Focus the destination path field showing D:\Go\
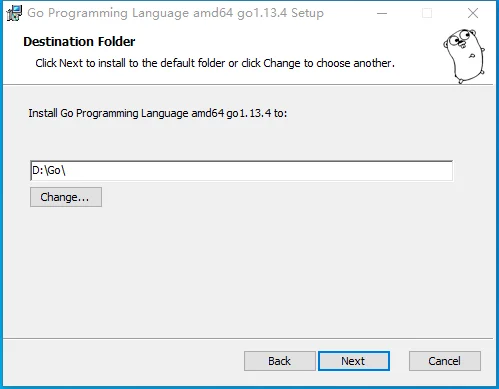 [241, 171]
